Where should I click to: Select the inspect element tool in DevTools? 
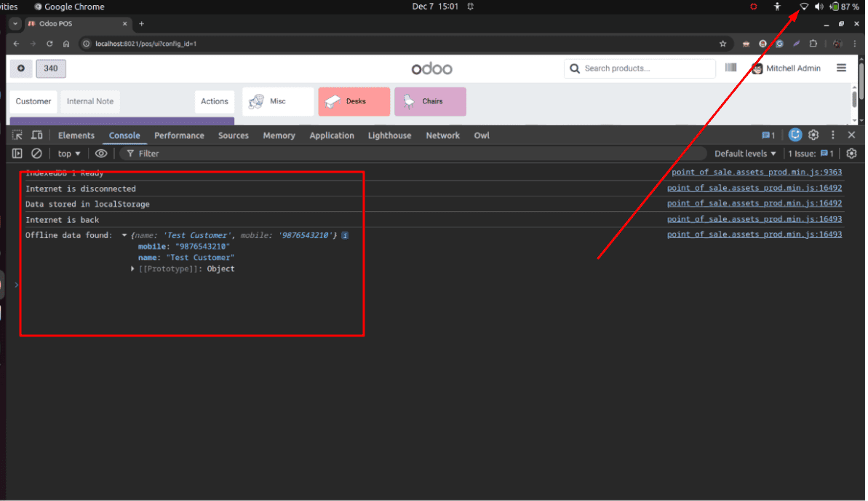[x=16, y=135]
